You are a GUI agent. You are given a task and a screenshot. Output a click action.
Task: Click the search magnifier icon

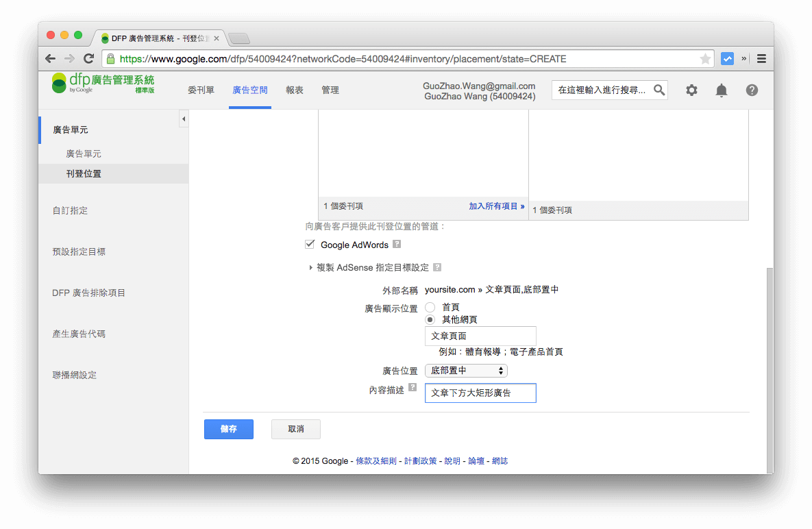click(x=659, y=90)
